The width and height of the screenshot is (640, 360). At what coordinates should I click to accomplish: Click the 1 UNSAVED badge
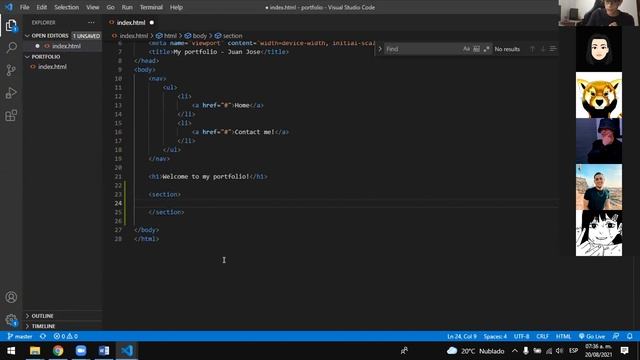click(87, 36)
